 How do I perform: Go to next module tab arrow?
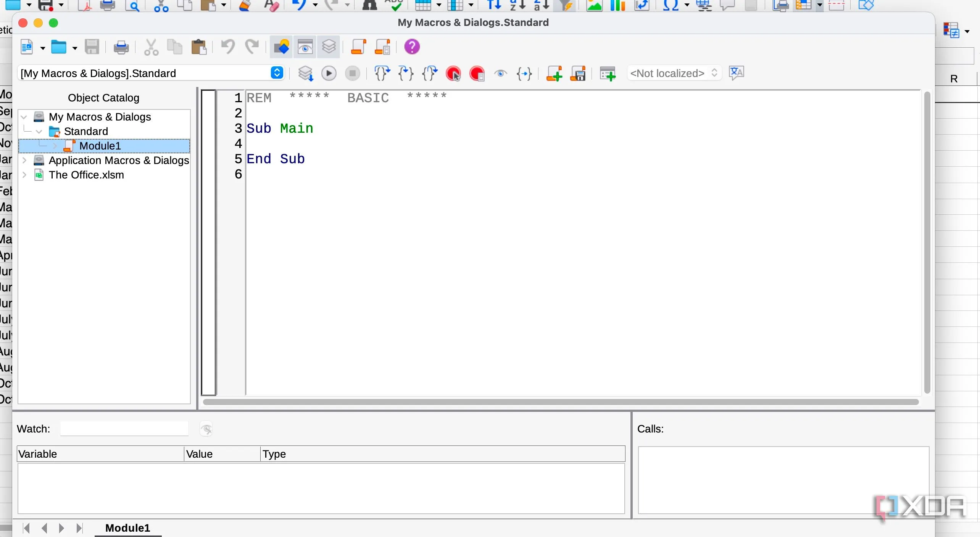point(61,528)
